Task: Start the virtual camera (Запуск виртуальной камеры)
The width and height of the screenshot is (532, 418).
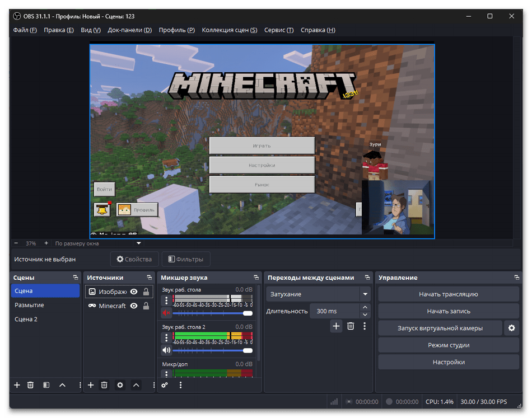Action: (440, 328)
